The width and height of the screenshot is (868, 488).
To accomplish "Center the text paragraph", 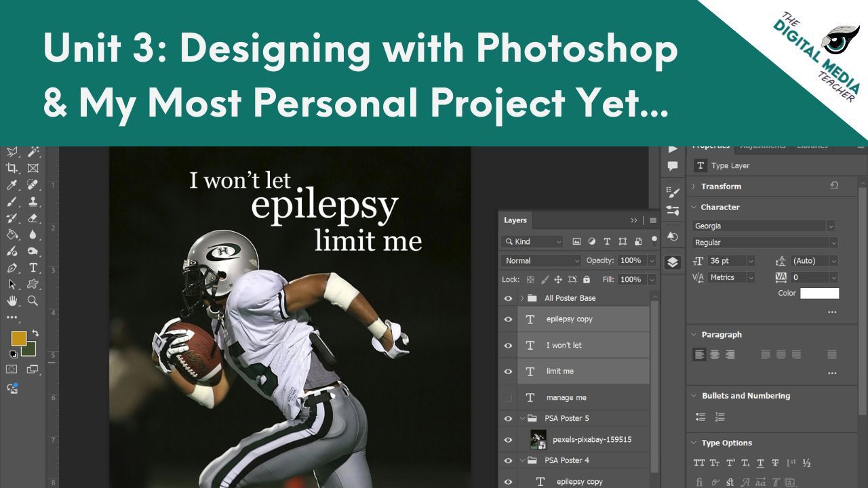I will point(715,354).
